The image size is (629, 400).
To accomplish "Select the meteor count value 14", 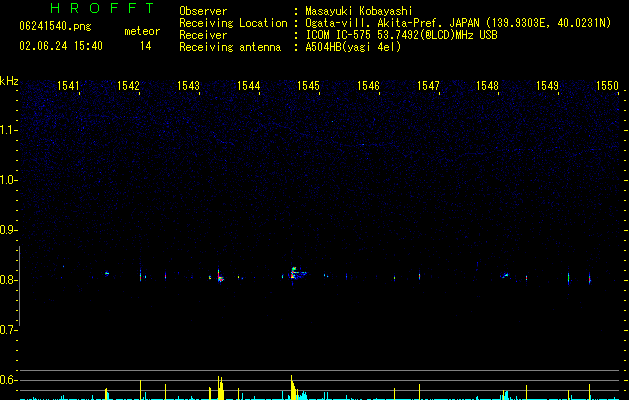I will tap(146, 46).
